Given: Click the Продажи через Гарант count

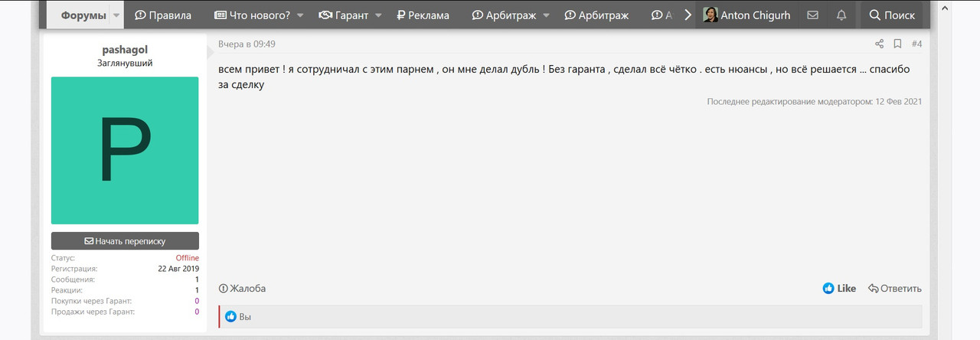Looking at the screenshot, I should (196, 312).
